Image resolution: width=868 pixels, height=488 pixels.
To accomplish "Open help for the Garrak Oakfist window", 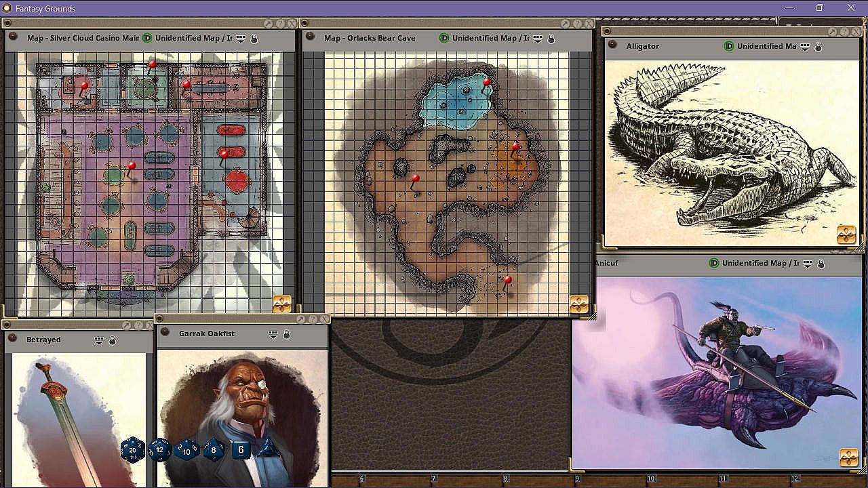I will pyautogui.click(x=313, y=319).
